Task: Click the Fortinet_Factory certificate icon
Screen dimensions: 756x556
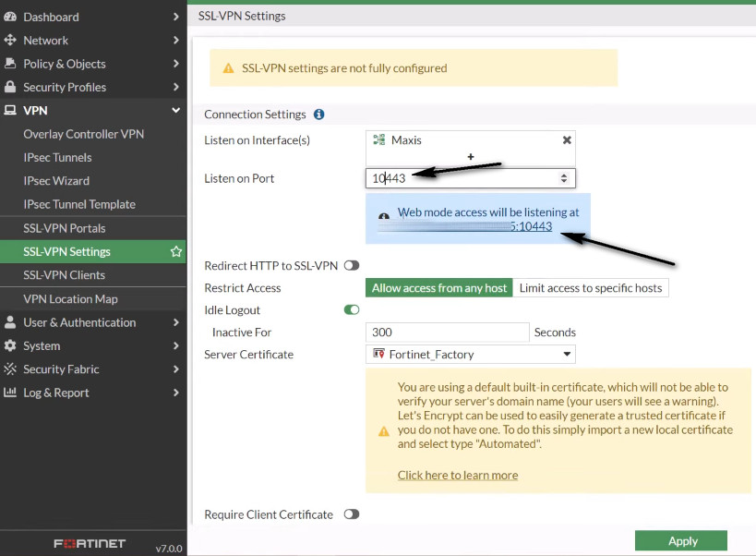Action: (379, 354)
